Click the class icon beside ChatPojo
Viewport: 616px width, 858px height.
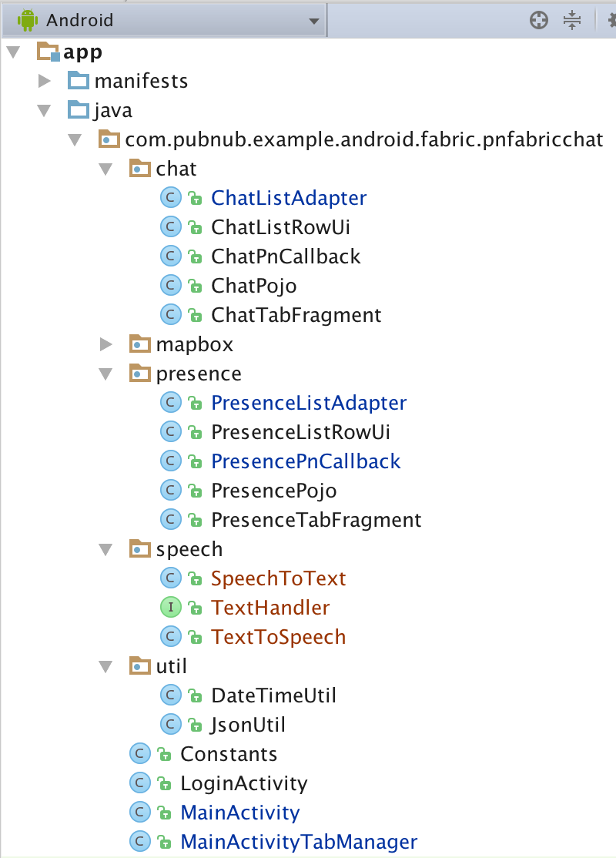tap(170, 285)
